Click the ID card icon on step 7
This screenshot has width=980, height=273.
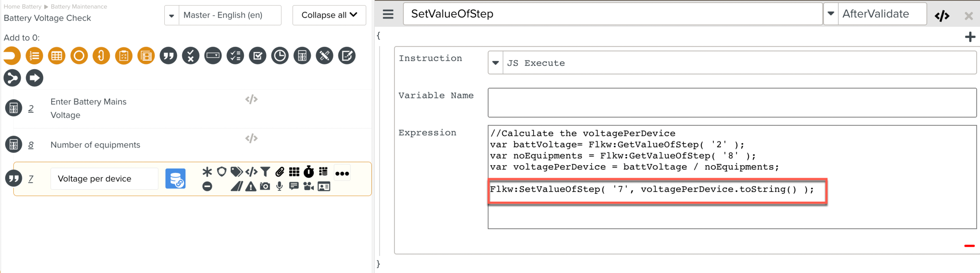324,187
